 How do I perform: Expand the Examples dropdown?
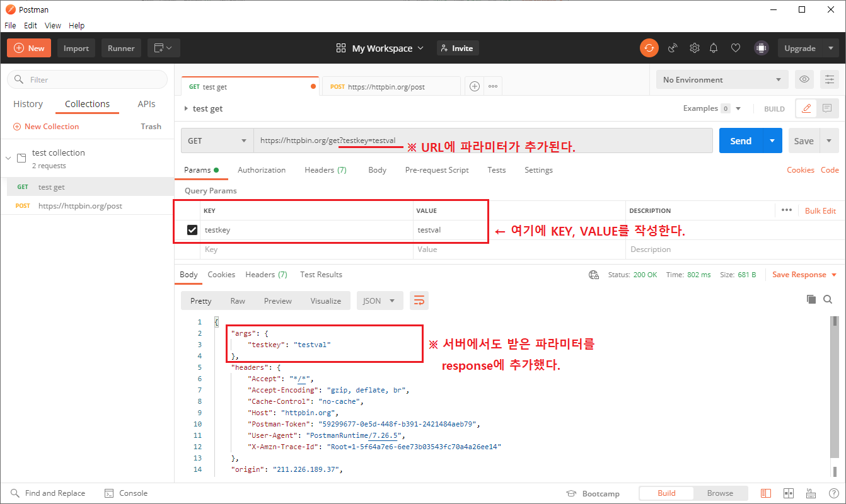click(x=712, y=108)
